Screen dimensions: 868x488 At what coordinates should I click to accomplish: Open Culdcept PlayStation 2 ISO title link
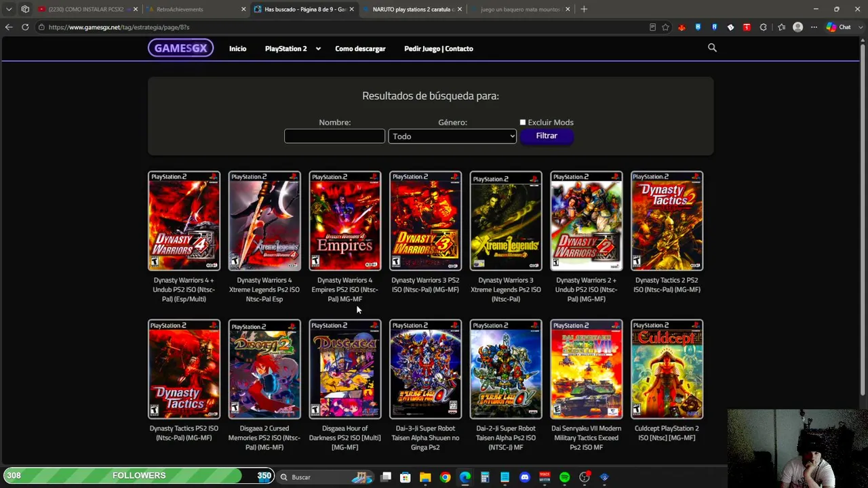[x=667, y=433]
